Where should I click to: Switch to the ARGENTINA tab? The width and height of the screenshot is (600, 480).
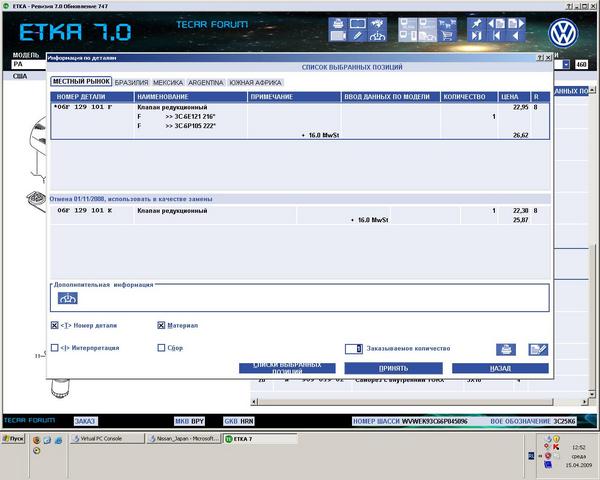pos(206,83)
